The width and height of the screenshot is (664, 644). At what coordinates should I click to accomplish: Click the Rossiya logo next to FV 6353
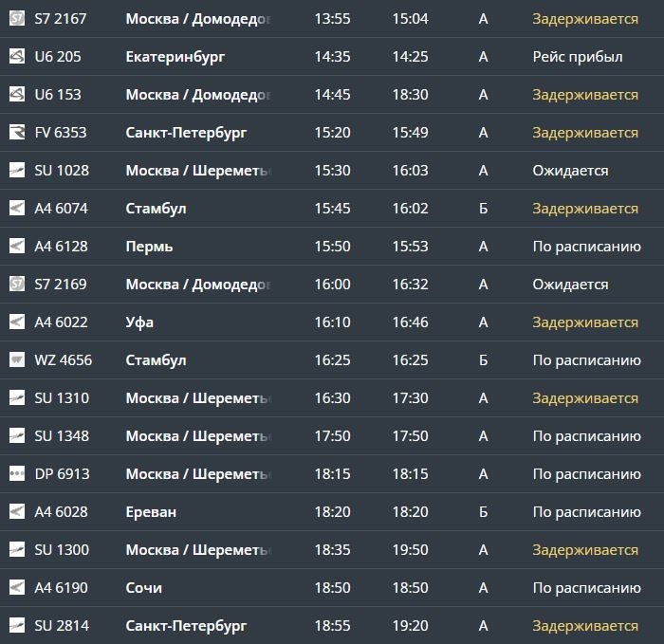tap(17, 132)
